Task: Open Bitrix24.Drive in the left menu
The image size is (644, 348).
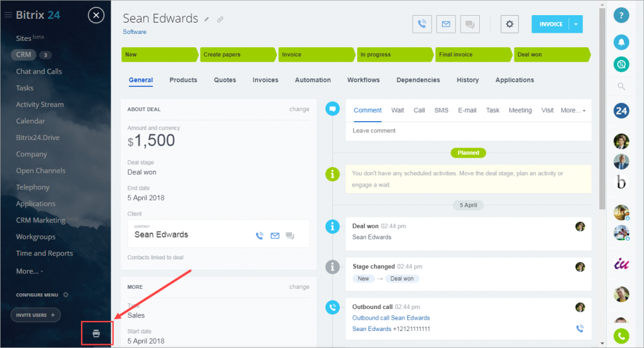Action: 38,138
